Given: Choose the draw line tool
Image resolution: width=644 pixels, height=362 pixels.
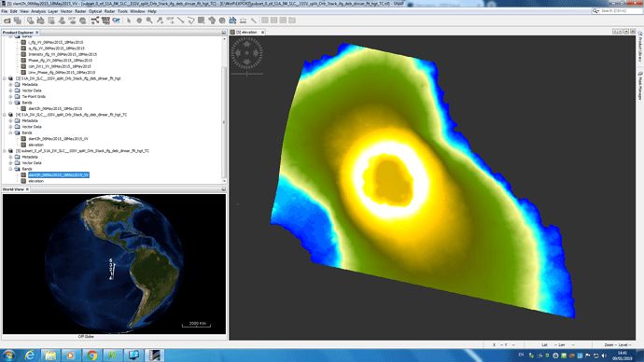Looking at the screenshot, I should click(x=181, y=21).
